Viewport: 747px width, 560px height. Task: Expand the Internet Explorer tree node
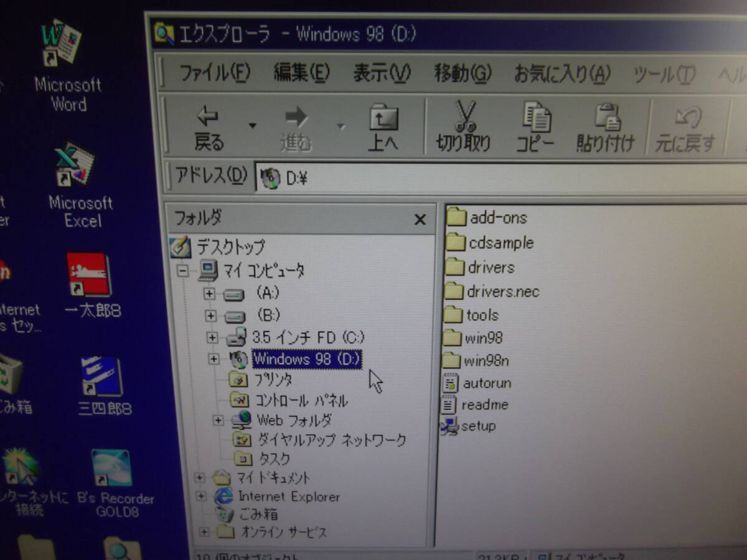point(201,497)
